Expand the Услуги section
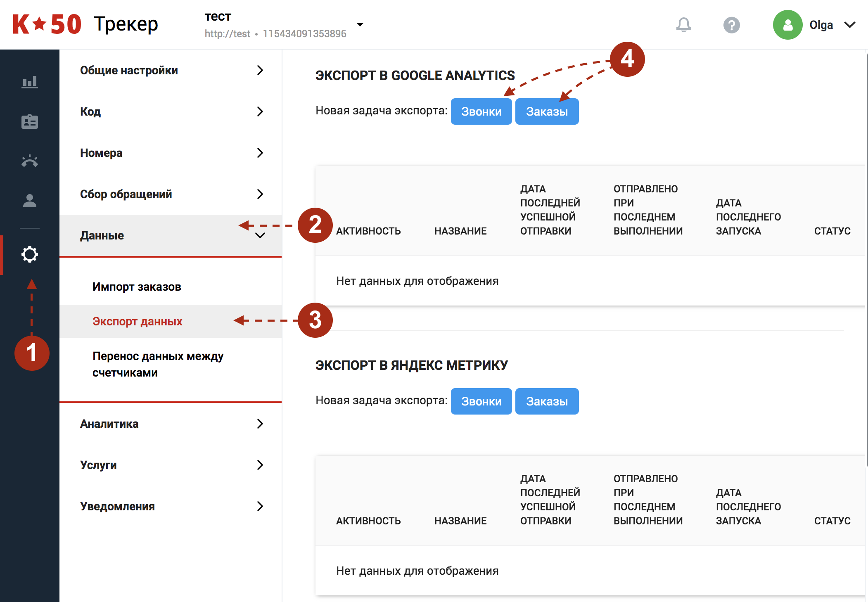868x602 pixels. click(x=171, y=465)
